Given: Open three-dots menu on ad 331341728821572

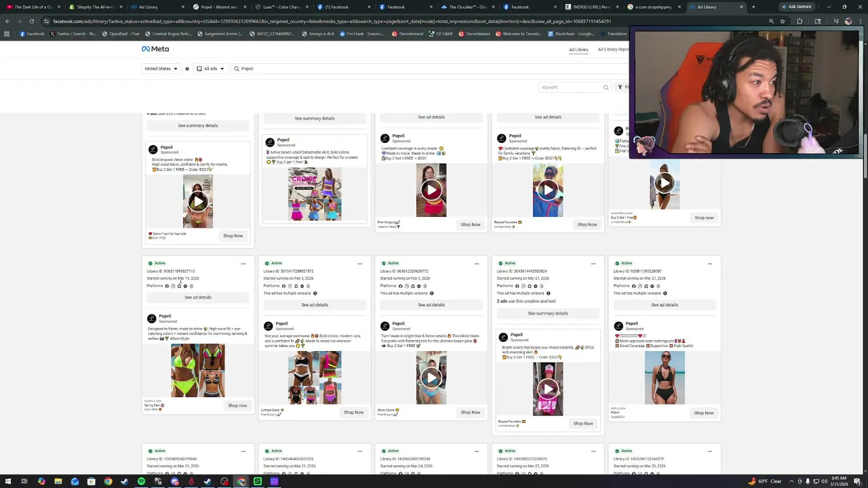Looking at the screenshot, I should click(x=359, y=264).
